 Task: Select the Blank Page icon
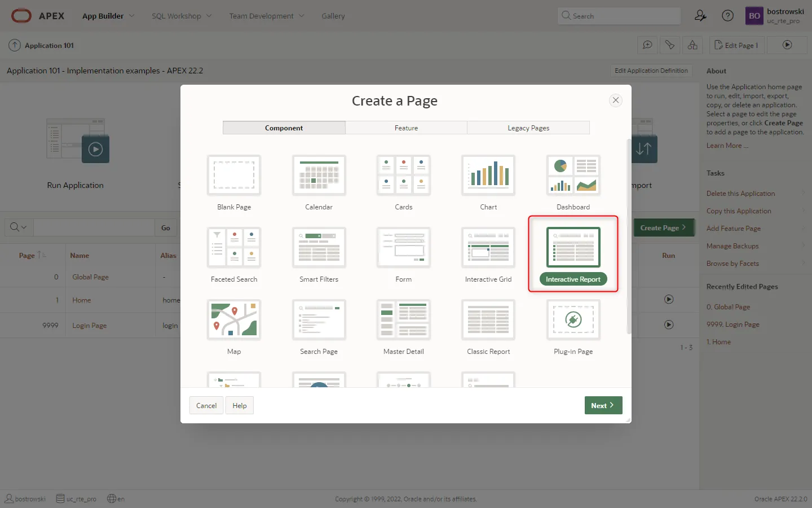(234, 176)
